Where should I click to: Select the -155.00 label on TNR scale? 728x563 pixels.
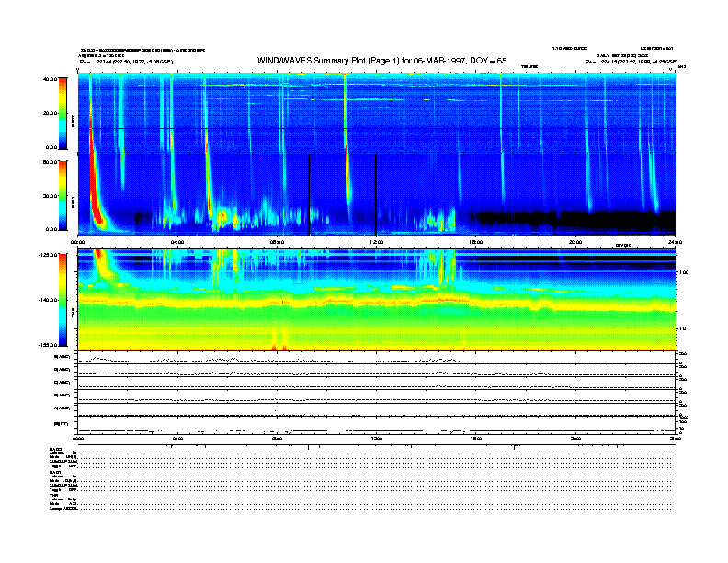48,345
